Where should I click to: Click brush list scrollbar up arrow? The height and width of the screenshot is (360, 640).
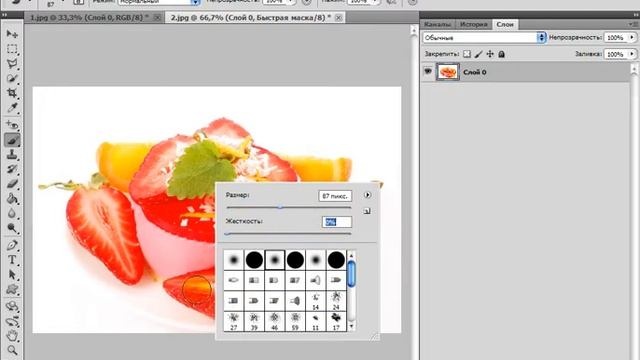point(351,256)
